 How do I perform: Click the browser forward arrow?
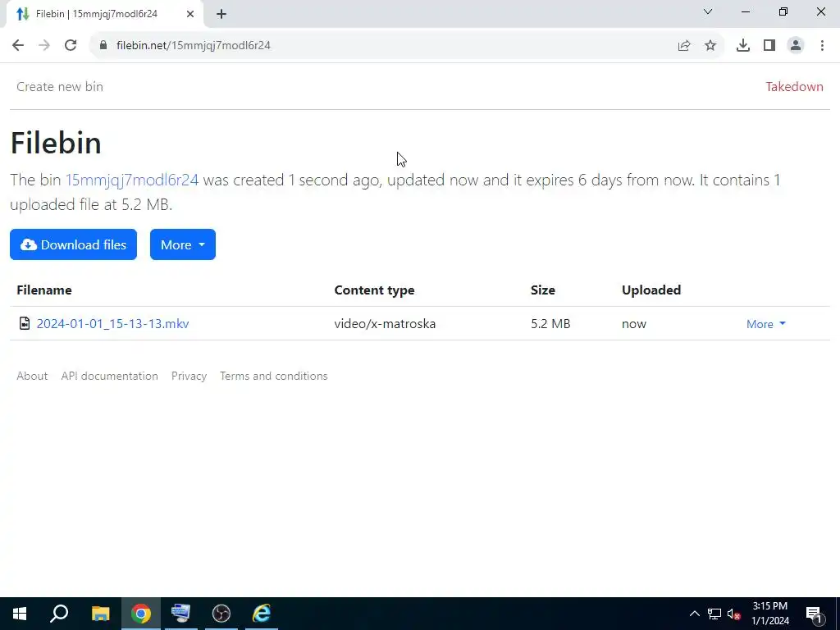point(44,46)
